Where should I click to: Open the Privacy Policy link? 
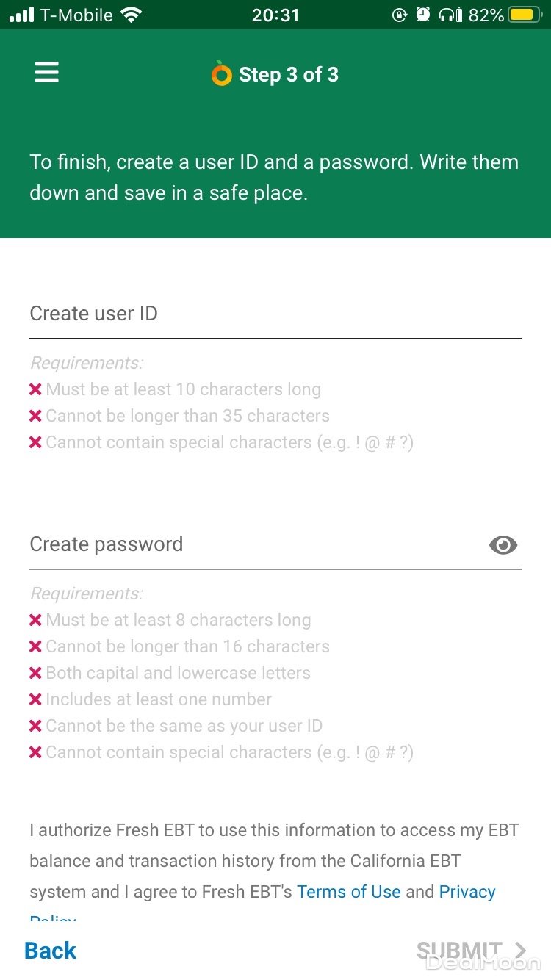pyautogui.click(x=467, y=892)
